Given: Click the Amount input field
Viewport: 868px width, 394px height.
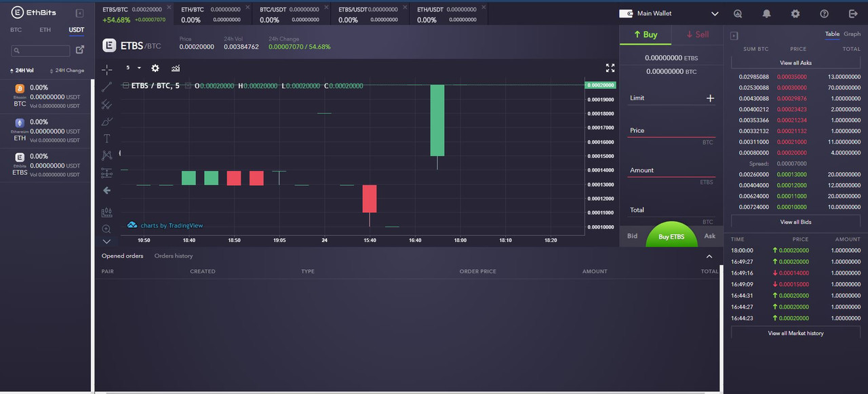Looking at the screenshot, I should click(x=671, y=170).
